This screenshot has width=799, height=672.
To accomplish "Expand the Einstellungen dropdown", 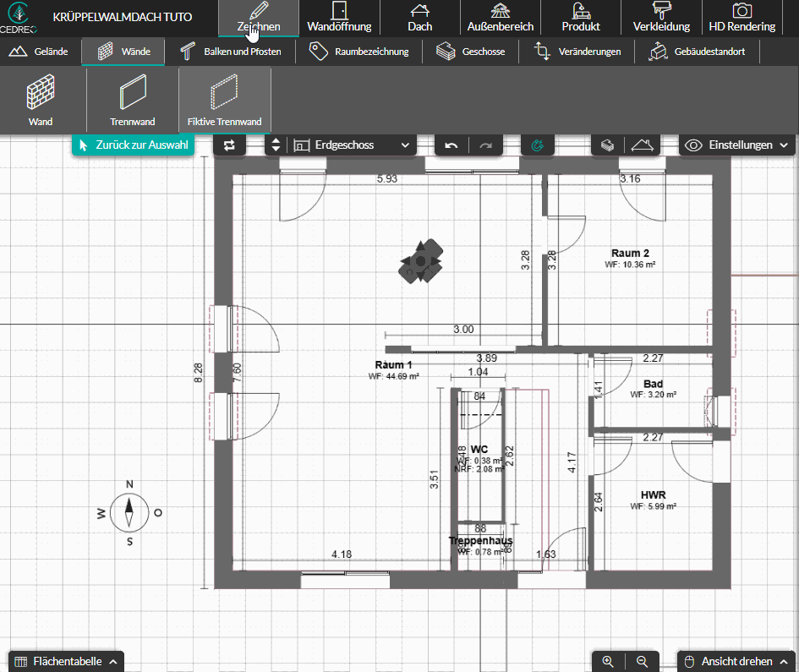I will [736, 145].
